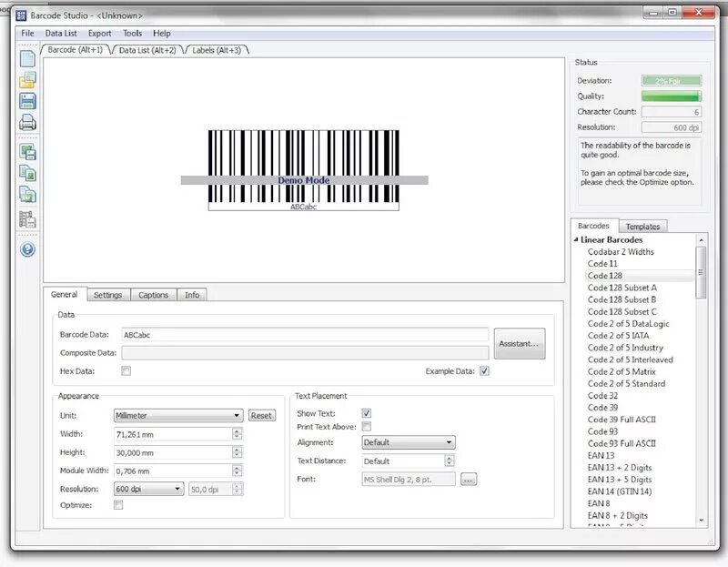This screenshot has width=728, height=567.
Task: Click the Composite Data input field
Action: [x=305, y=352]
